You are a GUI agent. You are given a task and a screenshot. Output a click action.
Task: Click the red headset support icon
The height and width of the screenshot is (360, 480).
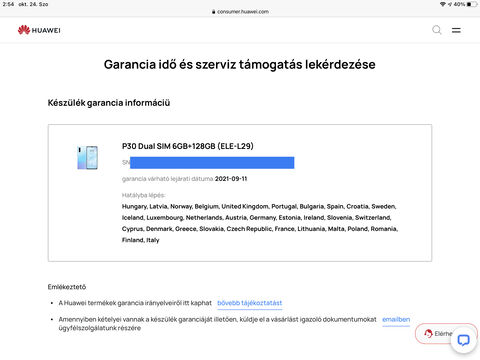428,333
